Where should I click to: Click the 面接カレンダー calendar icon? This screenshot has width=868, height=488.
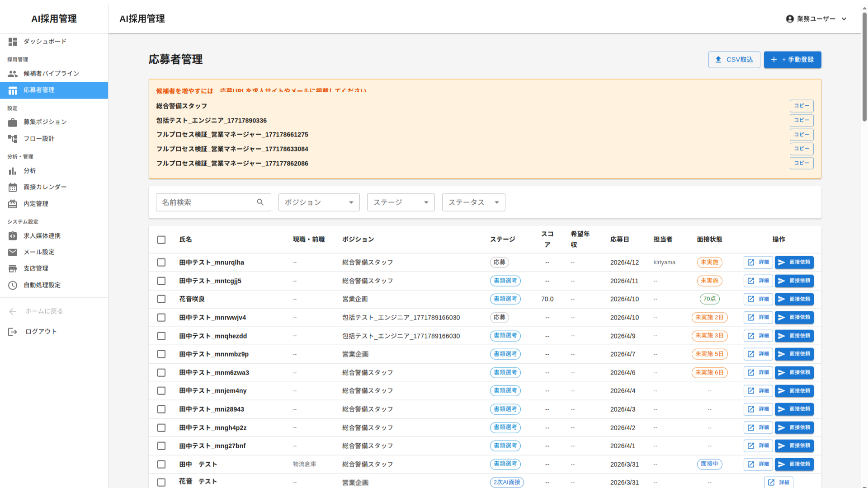point(13,187)
